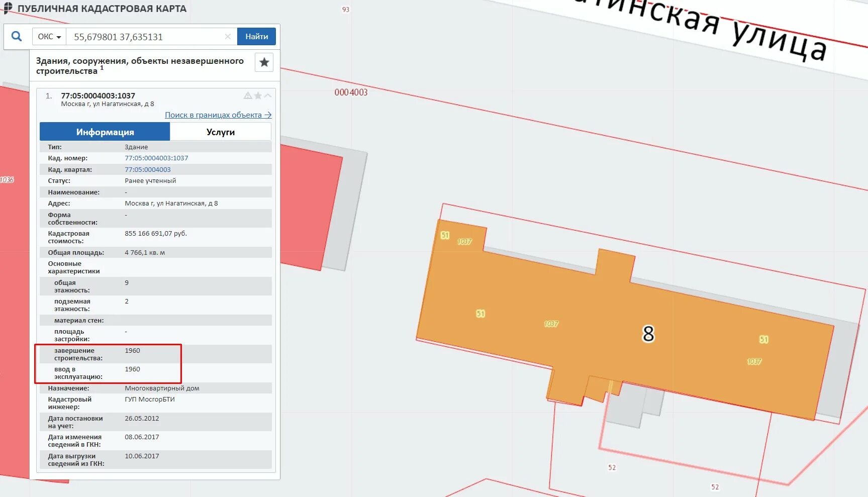Click purpose value Многоквартирный дом
Viewport: 868px width, 497px height.
(162, 388)
